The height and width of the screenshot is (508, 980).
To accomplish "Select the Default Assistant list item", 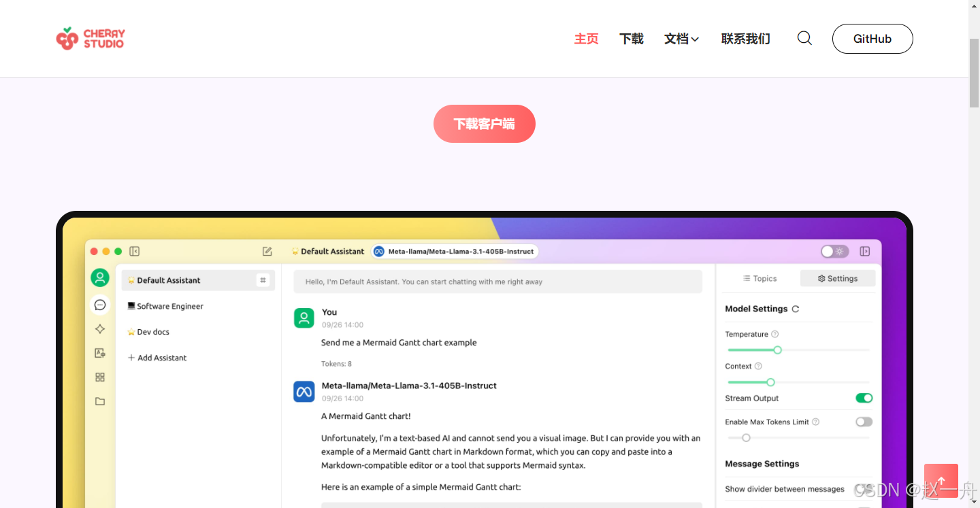I will point(198,280).
